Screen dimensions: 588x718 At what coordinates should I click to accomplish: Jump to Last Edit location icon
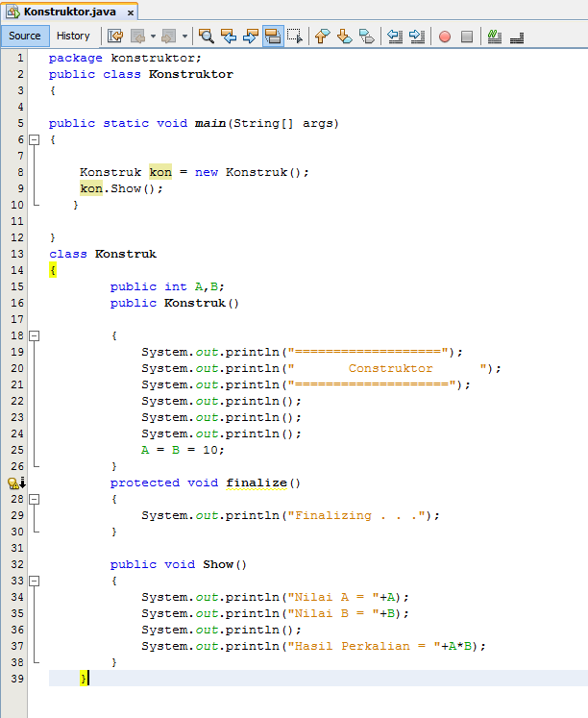coord(115,36)
